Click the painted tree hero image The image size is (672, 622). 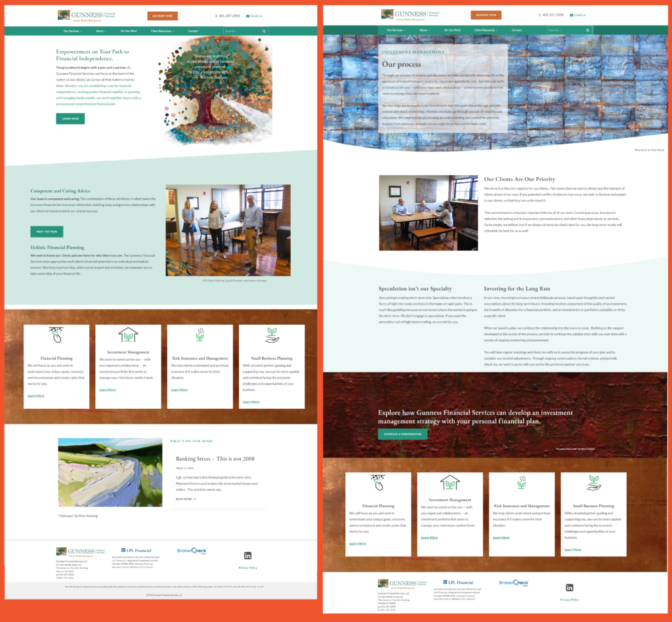point(215,90)
